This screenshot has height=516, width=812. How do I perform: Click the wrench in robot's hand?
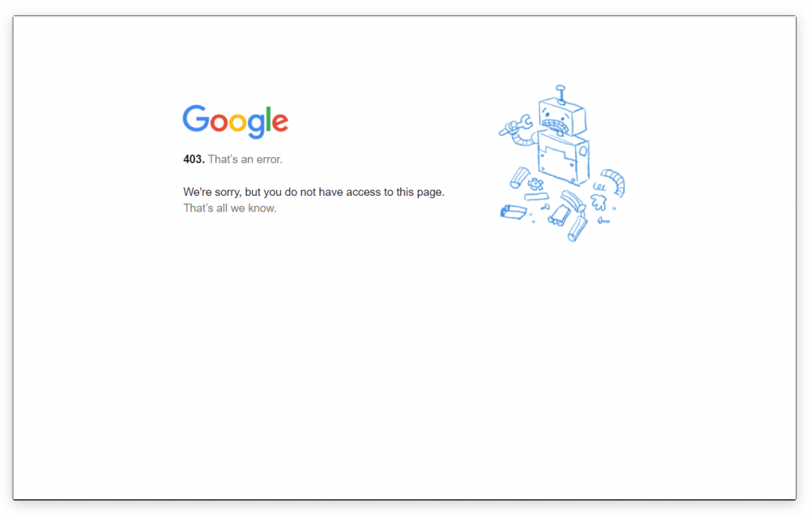click(x=516, y=124)
